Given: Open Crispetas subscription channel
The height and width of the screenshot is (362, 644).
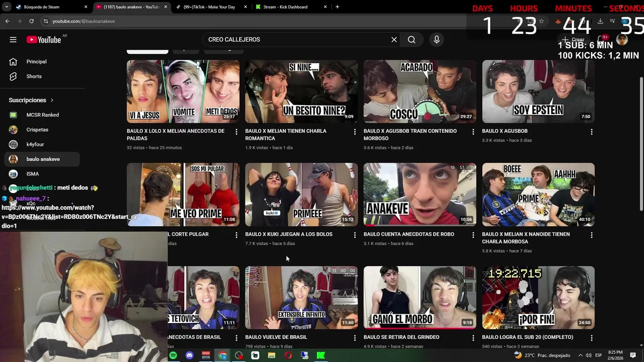Looking at the screenshot, I should tap(42, 130).
